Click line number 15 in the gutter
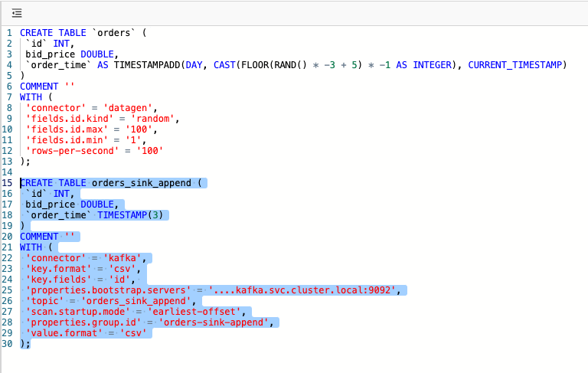The width and height of the screenshot is (588, 373). click(x=7, y=183)
